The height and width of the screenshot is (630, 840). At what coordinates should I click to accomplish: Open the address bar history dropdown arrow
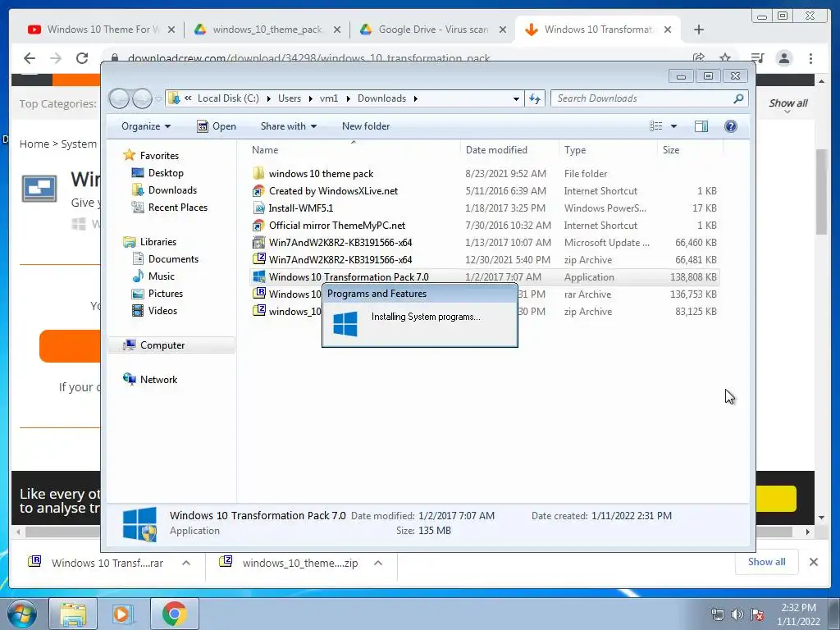pos(516,98)
